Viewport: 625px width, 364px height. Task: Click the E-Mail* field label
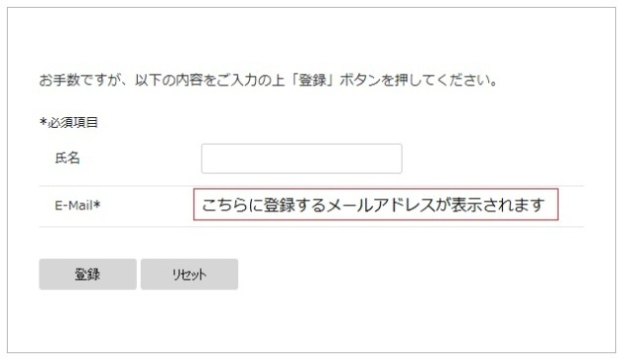(x=77, y=205)
